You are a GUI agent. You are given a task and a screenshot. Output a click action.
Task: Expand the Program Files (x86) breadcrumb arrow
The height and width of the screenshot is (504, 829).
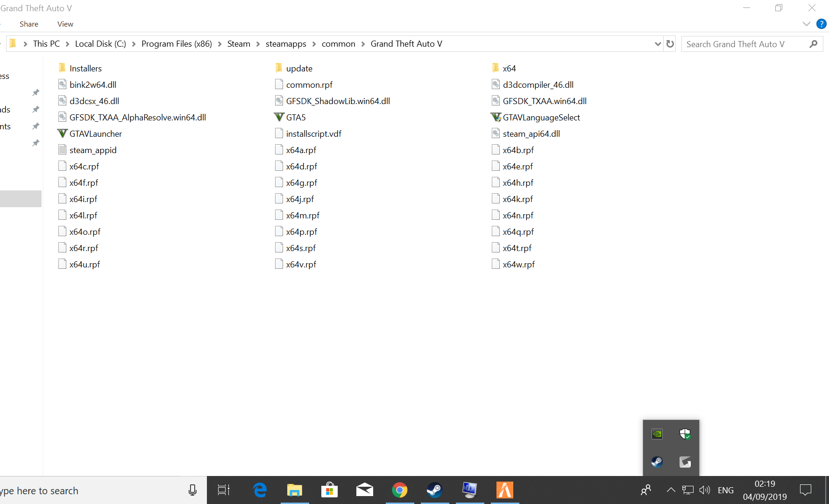220,44
